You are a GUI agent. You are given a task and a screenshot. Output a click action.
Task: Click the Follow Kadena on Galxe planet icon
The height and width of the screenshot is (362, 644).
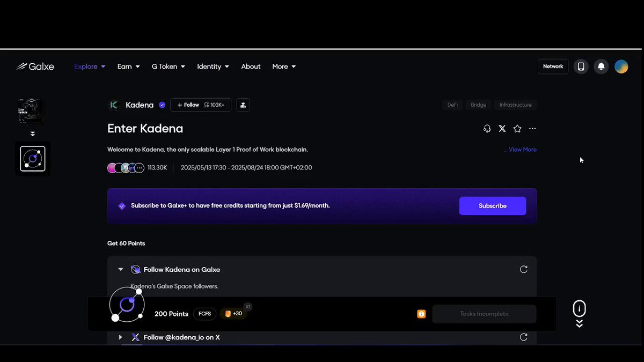[x=136, y=270]
